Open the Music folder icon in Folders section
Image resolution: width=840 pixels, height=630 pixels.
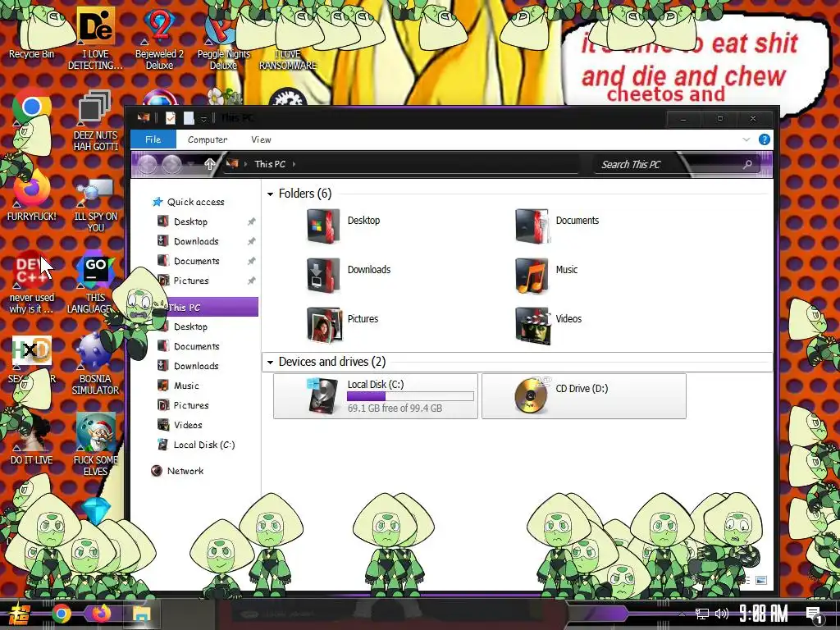pos(532,276)
